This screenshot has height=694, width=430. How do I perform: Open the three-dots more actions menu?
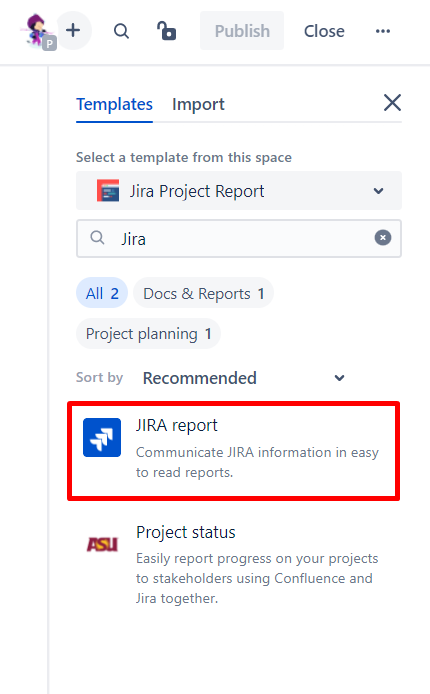point(383,31)
